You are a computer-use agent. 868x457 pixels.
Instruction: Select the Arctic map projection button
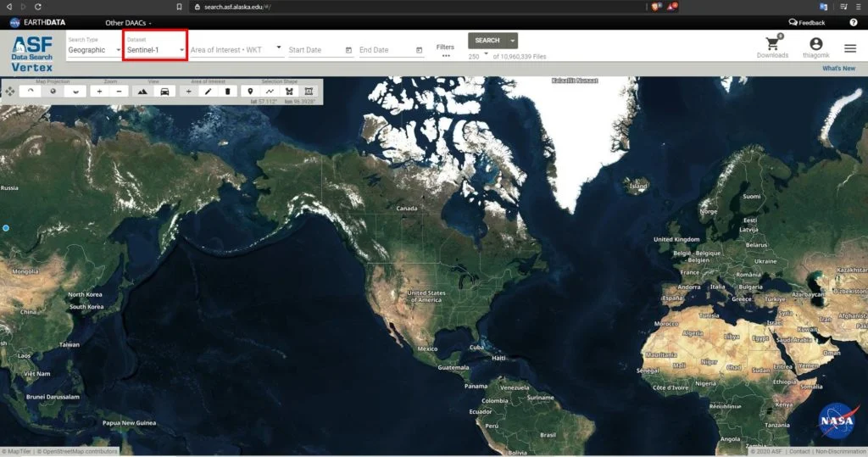[x=31, y=92]
